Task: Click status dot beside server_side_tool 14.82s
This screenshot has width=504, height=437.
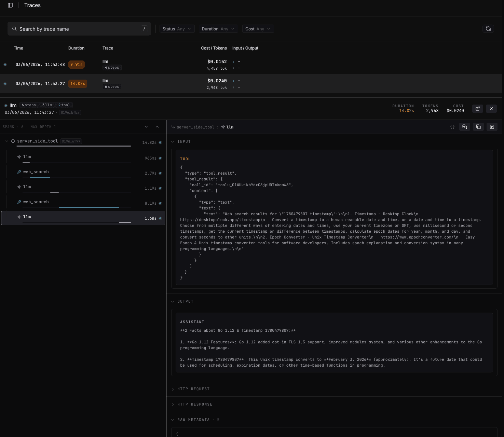Action: (160, 142)
